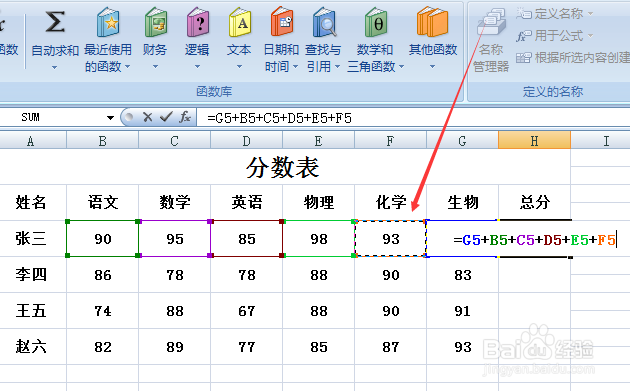Select column I header
Image resolution: width=630 pixels, height=391 pixels.
pos(601,141)
